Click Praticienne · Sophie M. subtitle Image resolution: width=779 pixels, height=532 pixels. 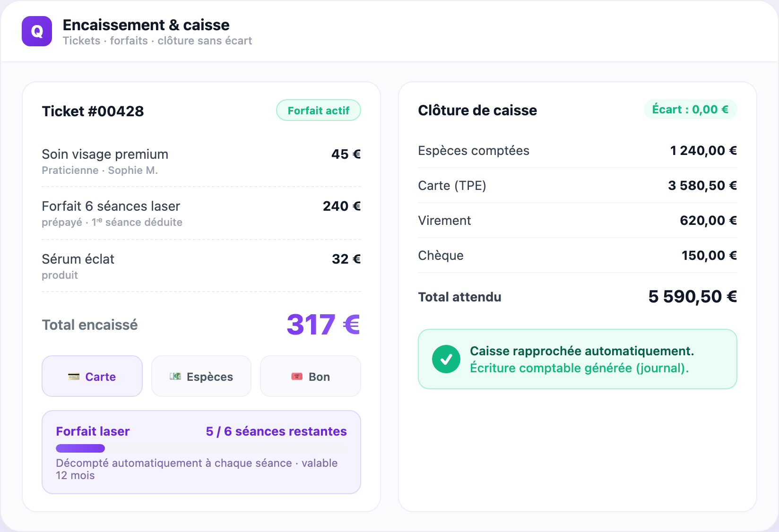(100, 170)
